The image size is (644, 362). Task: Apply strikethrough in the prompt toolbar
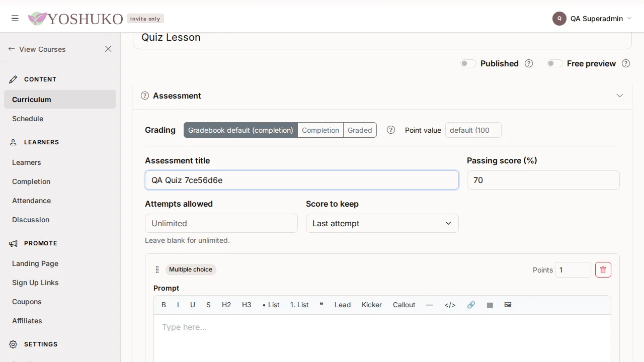pos(208,305)
